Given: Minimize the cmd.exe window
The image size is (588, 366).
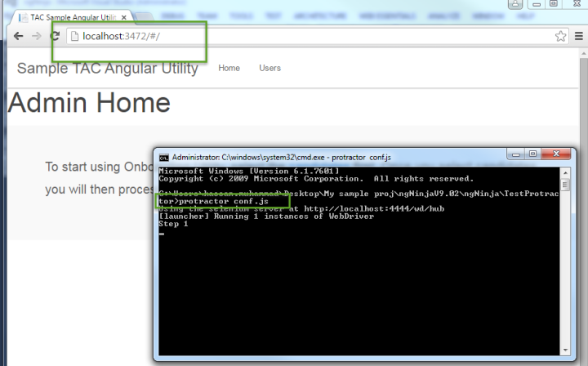Looking at the screenshot, I should [516, 154].
